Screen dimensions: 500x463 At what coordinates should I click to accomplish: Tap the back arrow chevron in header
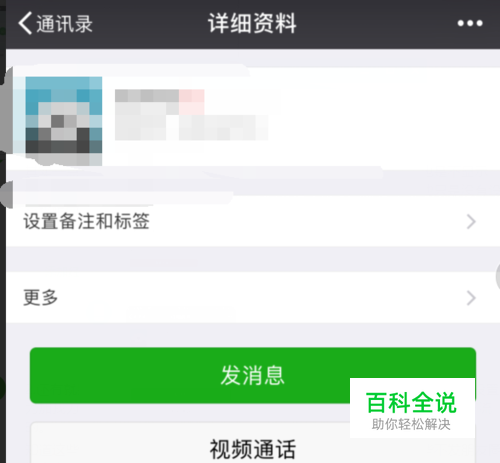coord(25,23)
